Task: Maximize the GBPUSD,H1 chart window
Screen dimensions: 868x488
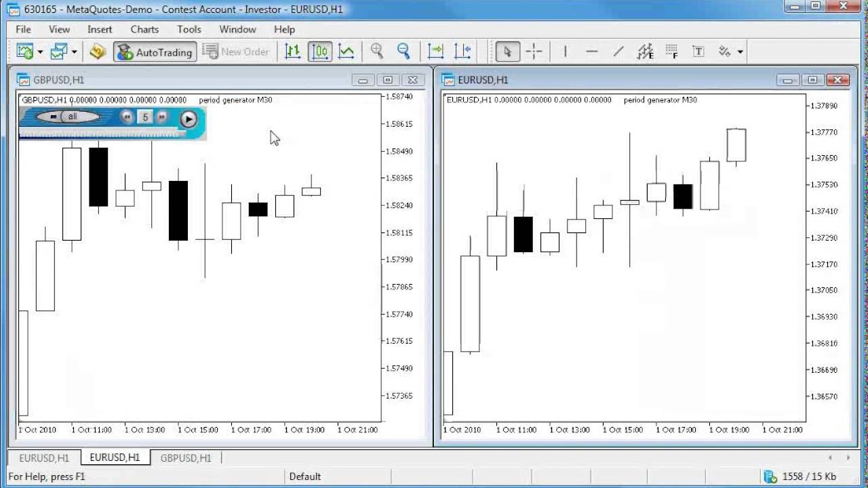Action: [388, 80]
